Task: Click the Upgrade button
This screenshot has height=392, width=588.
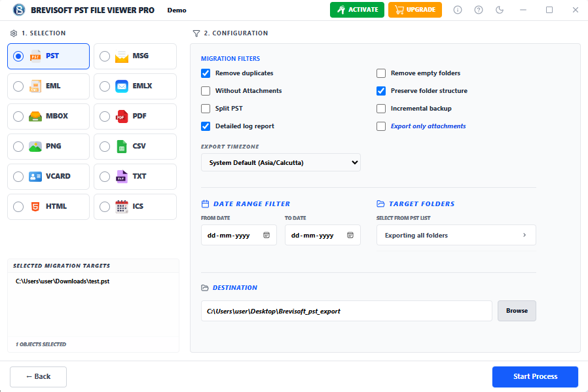Action: (415, 10)
